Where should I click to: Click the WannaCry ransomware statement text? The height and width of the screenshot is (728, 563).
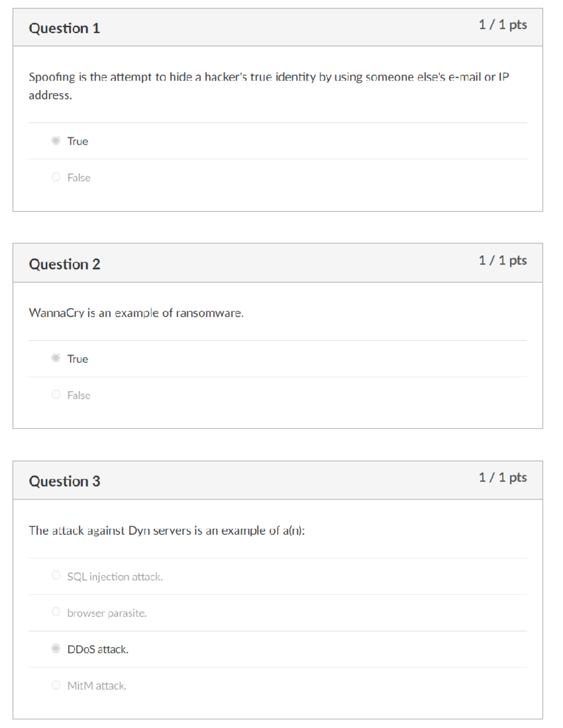(136, 313)
